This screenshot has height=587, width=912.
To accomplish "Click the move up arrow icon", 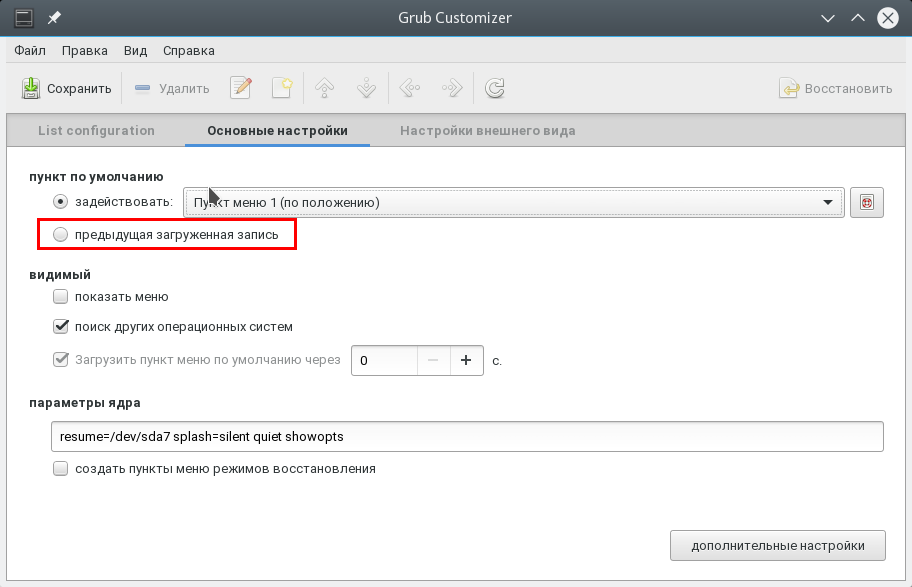I will [324, 88].
